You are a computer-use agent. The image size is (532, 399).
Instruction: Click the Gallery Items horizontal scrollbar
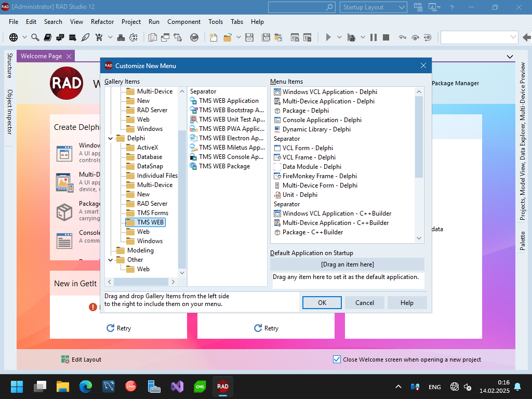click(x=141, y=282)
